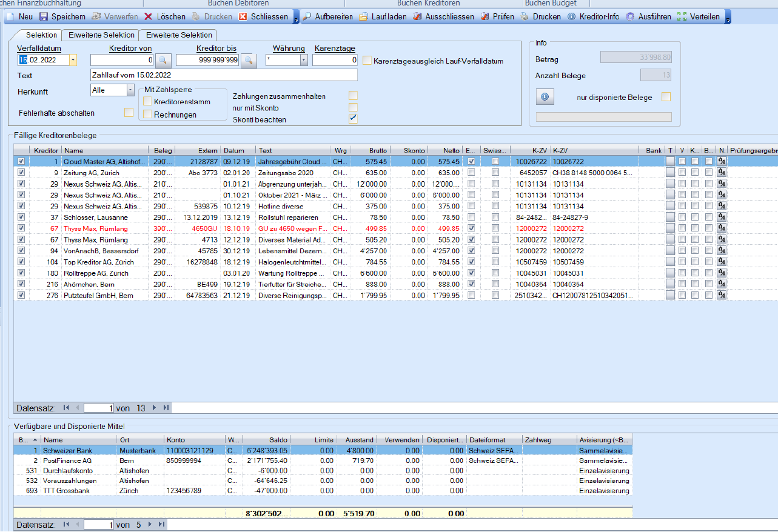The height and width of the screenshot is (532, 778).
Task: Click the Lauf laden folder icon
Action: point(363,17)
